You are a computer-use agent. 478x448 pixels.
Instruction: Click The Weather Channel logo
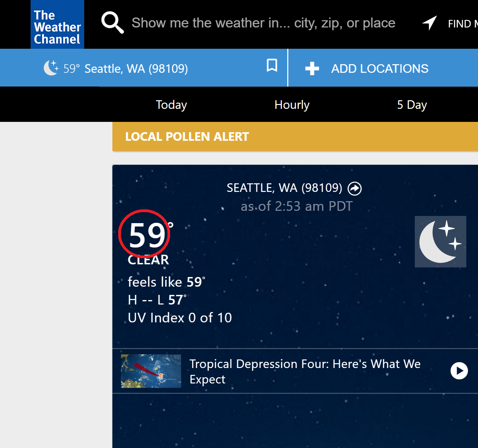(57, 25)
